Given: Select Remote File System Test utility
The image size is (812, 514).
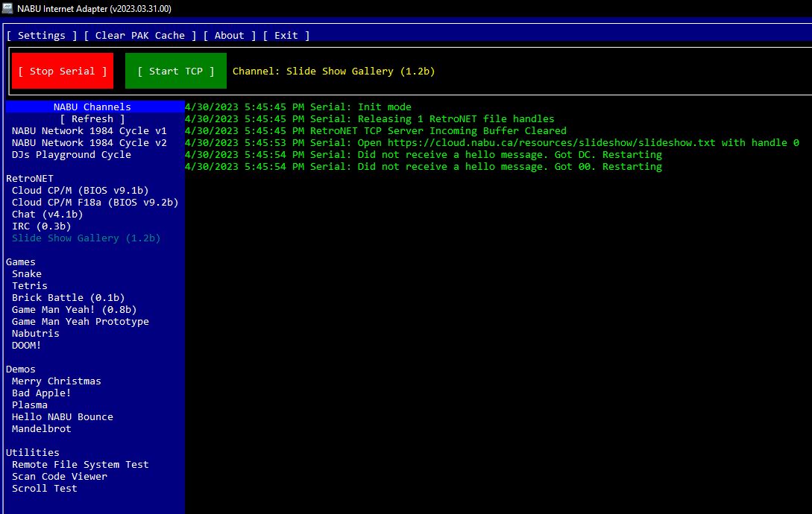Looking at the screenshot, I should point(81,464).
